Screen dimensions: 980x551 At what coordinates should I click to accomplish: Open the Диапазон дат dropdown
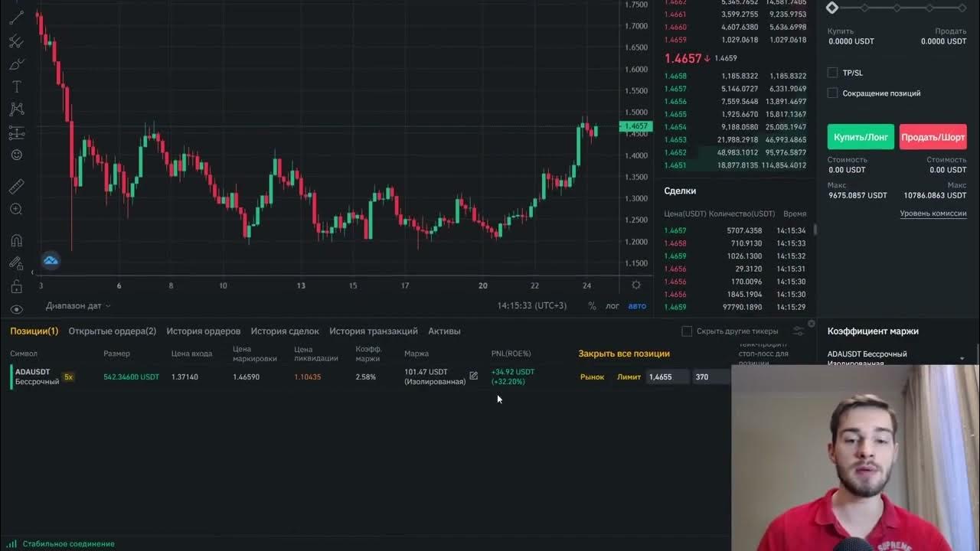[x=78, y=306]
